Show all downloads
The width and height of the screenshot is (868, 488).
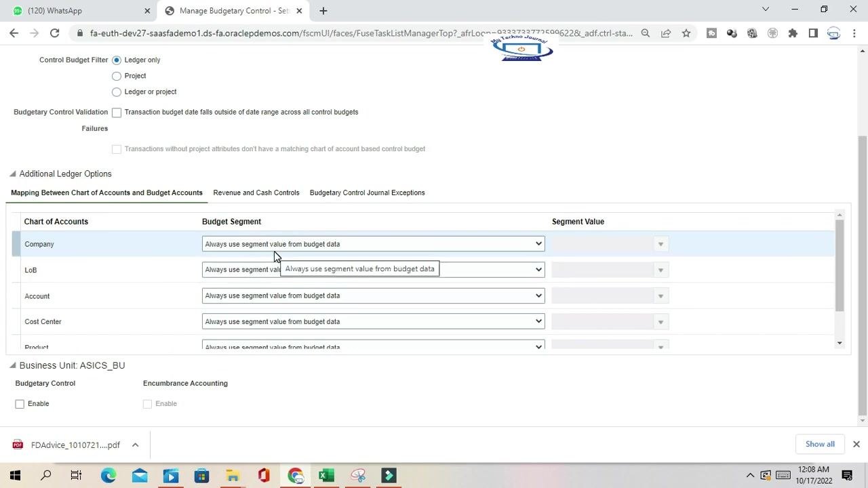(x=820, y=444)
